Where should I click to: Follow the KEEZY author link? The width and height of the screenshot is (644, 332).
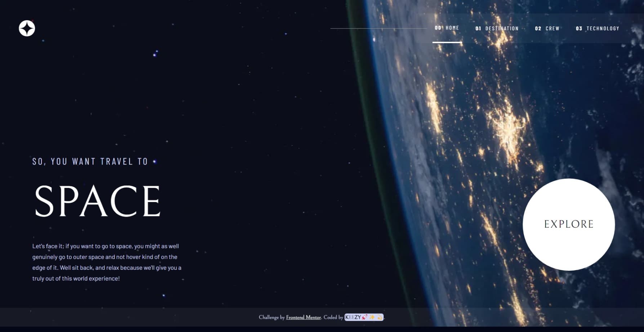click(364, 317)
